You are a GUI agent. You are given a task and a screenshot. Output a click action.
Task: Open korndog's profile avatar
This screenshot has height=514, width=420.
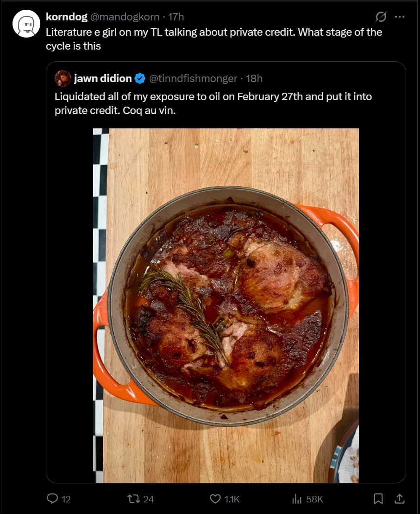[x=26, y=24]
